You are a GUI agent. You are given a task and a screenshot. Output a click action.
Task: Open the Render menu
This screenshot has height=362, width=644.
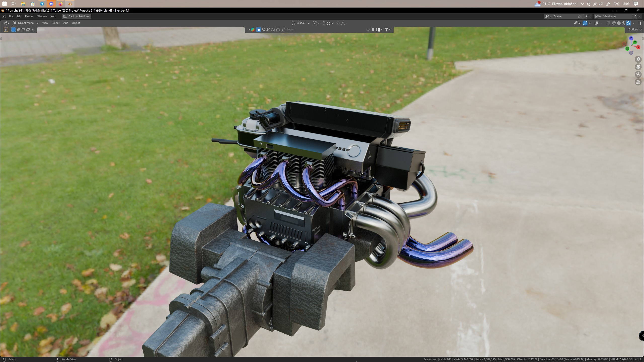tap(29, 16)
